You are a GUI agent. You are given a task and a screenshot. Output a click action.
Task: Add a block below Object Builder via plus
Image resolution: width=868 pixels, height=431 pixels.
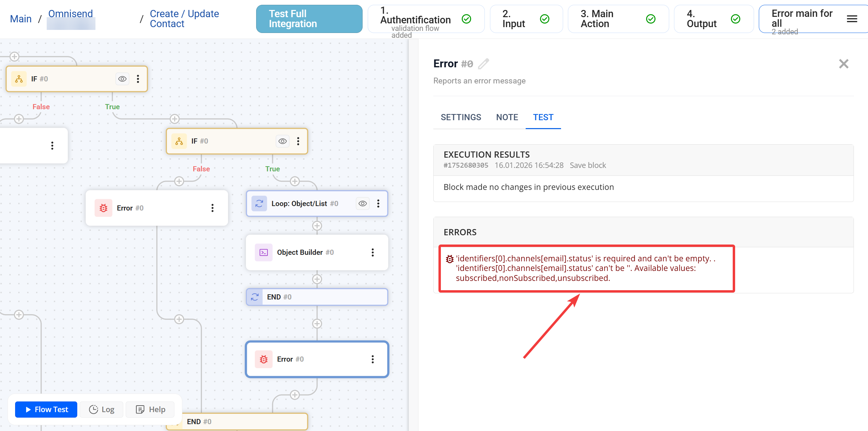coord(317,279)
